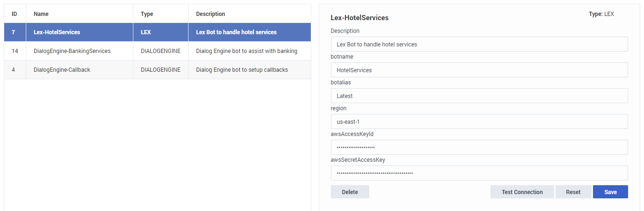Click DIALOGENGINE type cell for Callback row
The width and height of the screenshot is (644, 211).
pos(161,69)
